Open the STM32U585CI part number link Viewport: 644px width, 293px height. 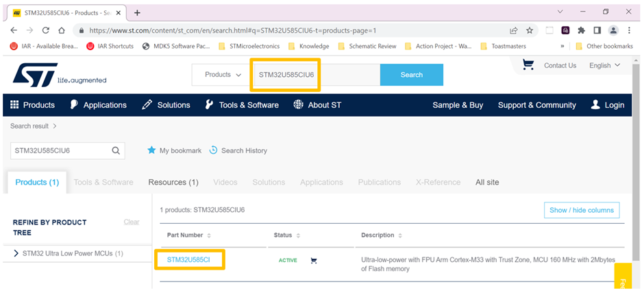tap(188, 259)
